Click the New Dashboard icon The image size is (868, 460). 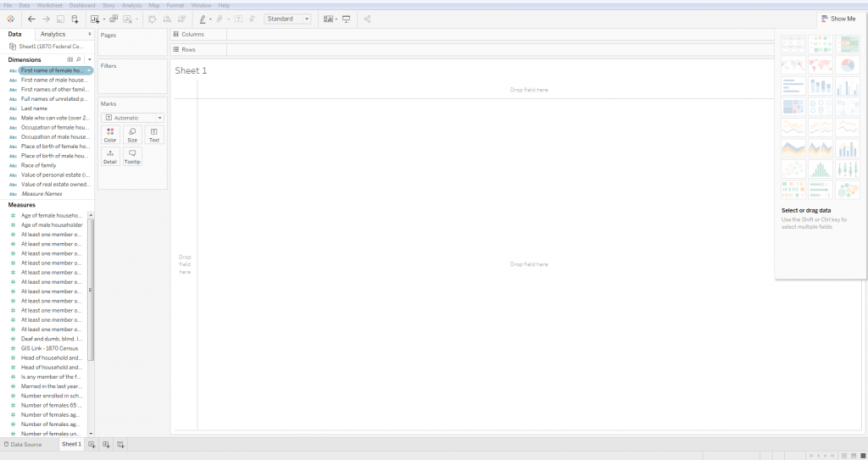(x=106, y=445)
